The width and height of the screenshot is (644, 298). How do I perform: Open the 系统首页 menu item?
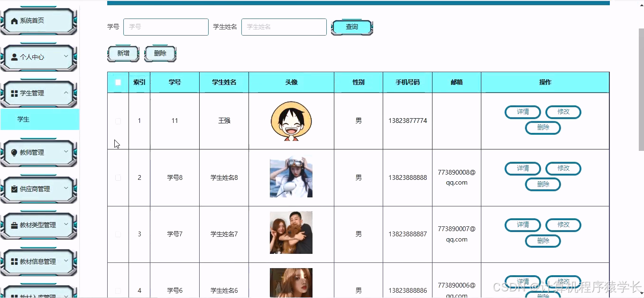coord(39,21)
